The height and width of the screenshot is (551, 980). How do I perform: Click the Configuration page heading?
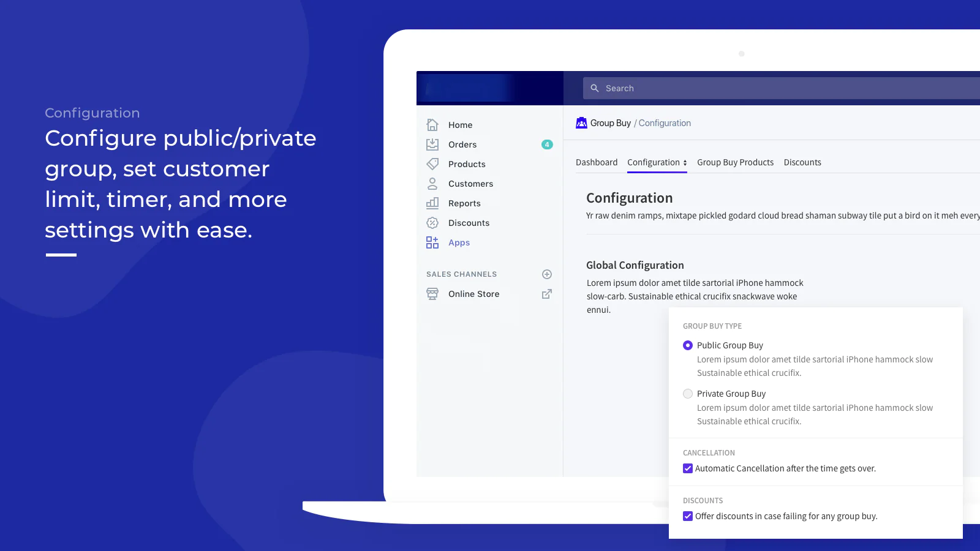(x=630, y=198)
